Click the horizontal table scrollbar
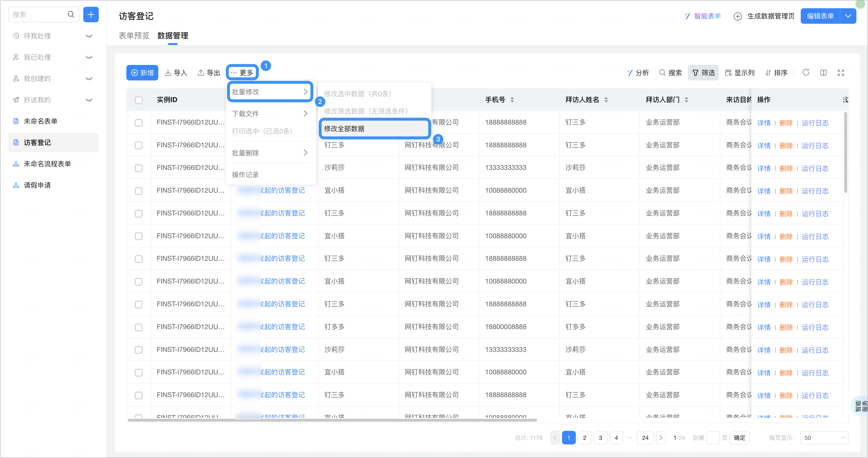Screen dimensions: 868x458 332,420
